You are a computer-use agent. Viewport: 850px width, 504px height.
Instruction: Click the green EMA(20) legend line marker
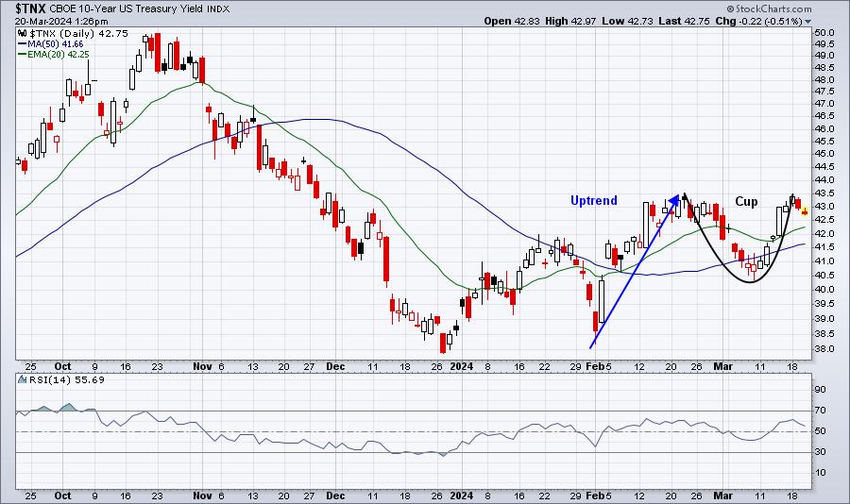[x=23, y=54]
